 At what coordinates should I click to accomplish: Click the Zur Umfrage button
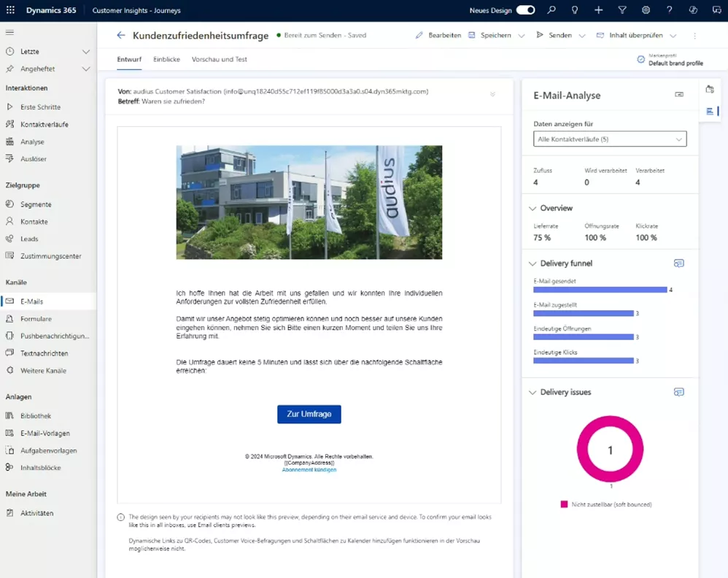click(x=309, y=414)
